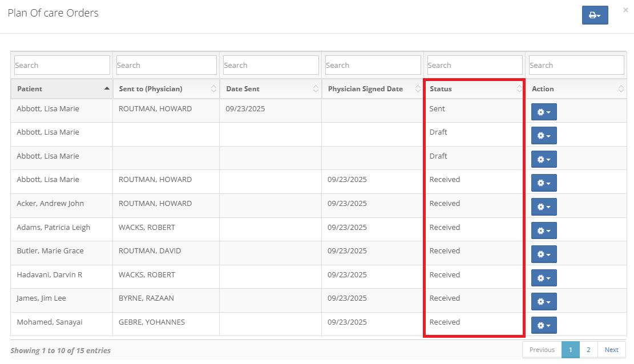Click the Next pagination button

click(x=611, y=350)
